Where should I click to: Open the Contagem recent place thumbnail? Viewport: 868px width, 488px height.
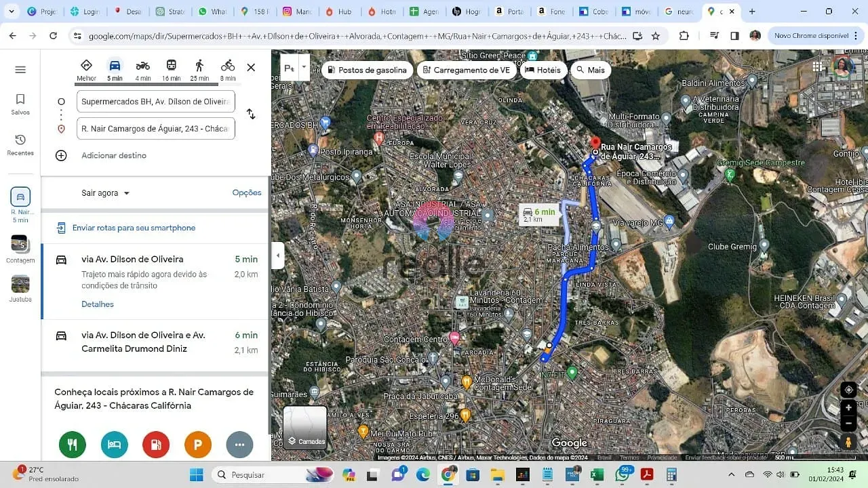tap(20, 249)
